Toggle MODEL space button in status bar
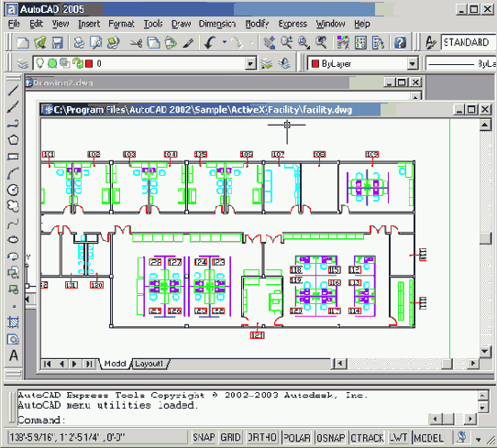The height and width of the screenshot is (448, 497). click(428, 438)
